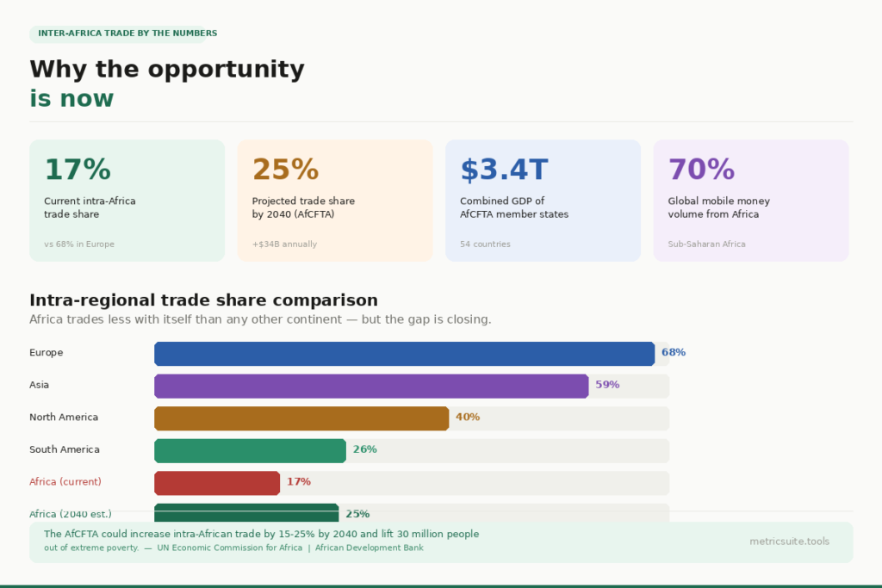
Task: Select the Africa (2040 est.) bar
Action: 246,511
